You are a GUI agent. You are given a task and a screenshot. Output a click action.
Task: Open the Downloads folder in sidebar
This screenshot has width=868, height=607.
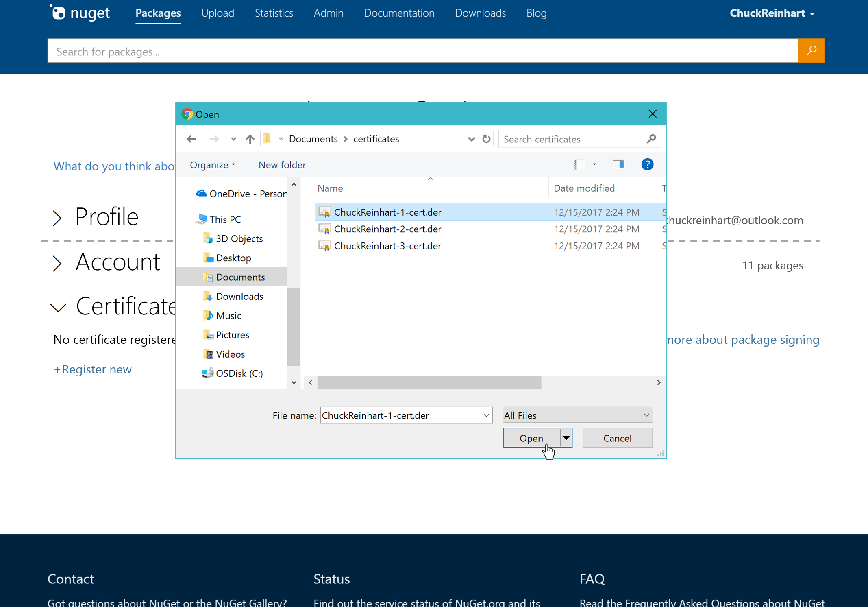tap(233, 296)
